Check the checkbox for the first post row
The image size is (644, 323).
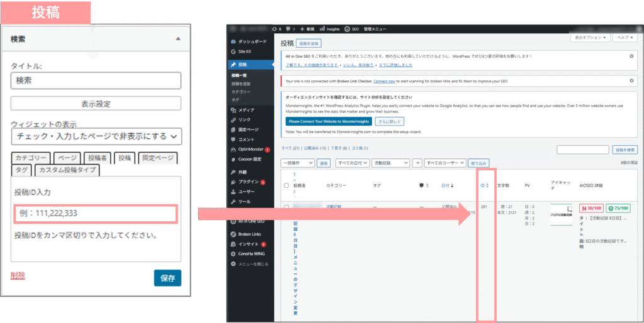tap(287, 207)
